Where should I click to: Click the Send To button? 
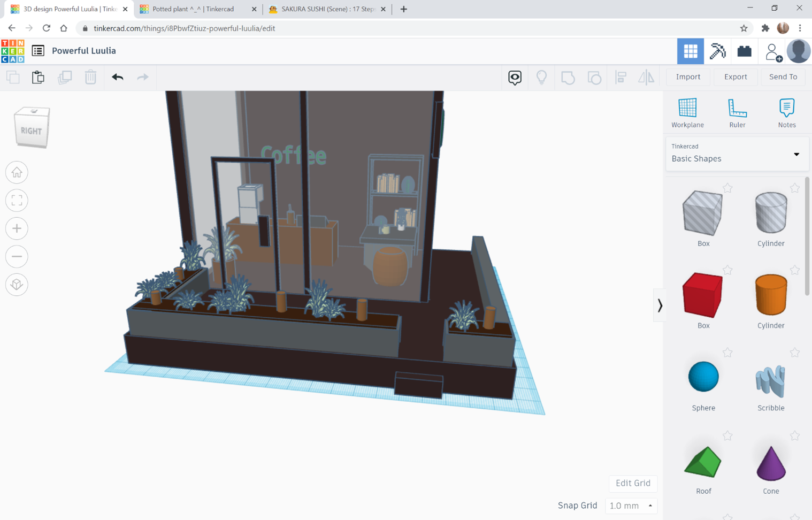[x=783, y=77]
